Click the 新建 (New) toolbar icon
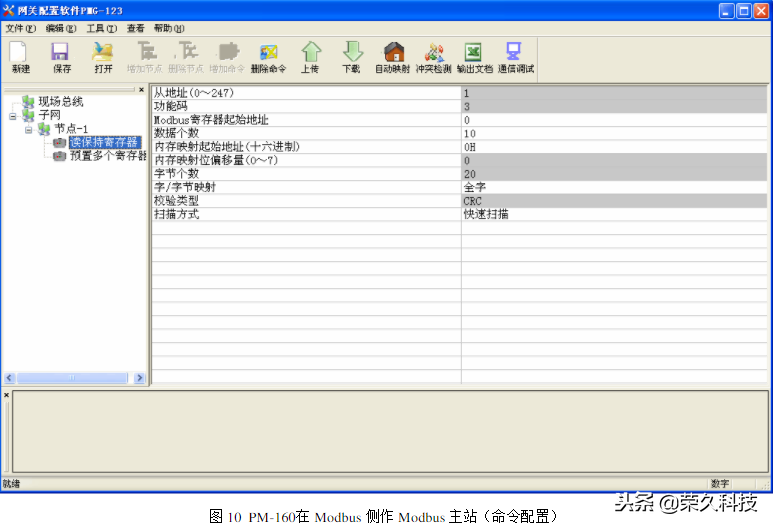This screenshot has width=773, height=528. (20, 57)
